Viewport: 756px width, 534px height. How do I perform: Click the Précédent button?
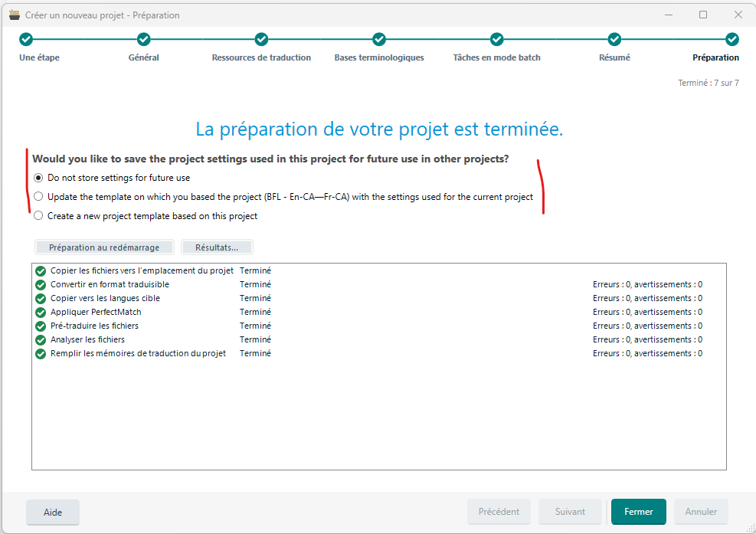(499, 512)
